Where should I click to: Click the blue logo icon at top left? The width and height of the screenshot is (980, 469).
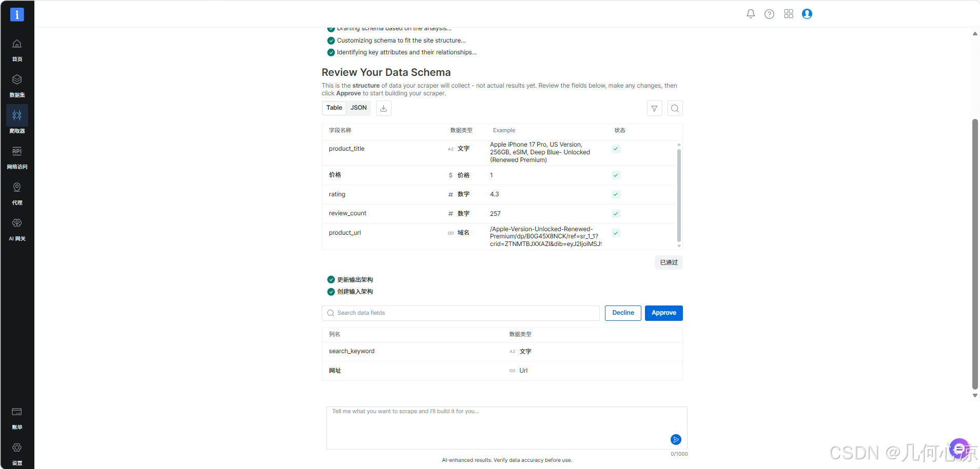tap(17, 14)
